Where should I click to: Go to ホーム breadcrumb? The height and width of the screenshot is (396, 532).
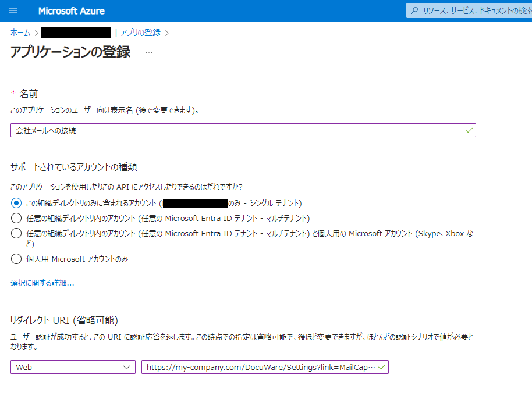click(20, 33)
